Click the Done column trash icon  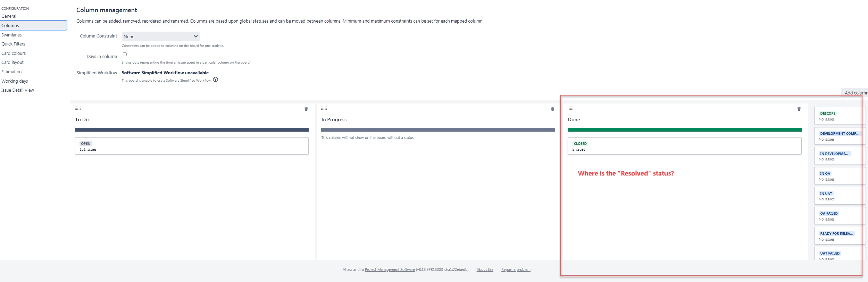click(799, 109)
